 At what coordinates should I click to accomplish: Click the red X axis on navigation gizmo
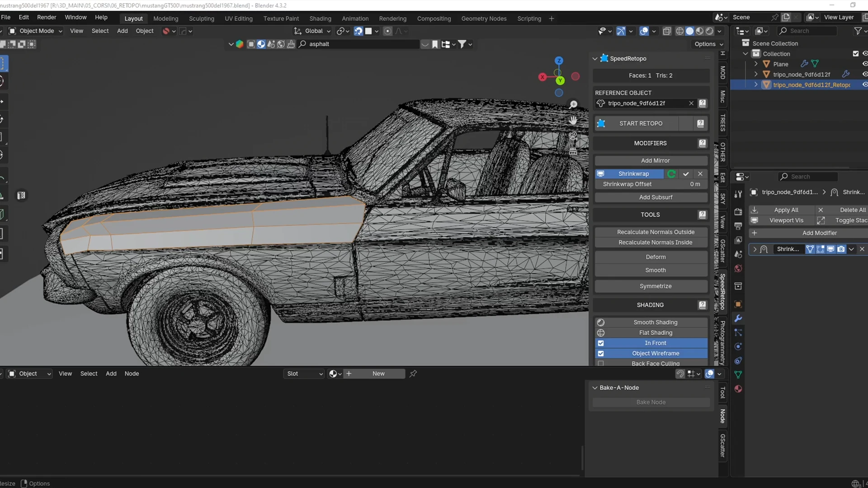point(542,77)
